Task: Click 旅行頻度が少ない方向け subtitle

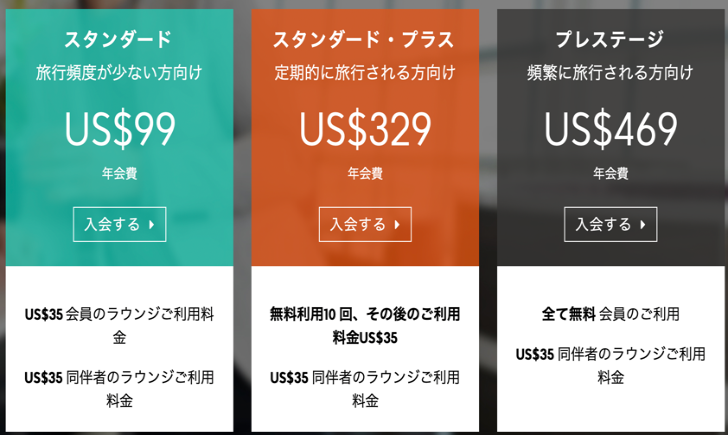Action: point(119,73)
